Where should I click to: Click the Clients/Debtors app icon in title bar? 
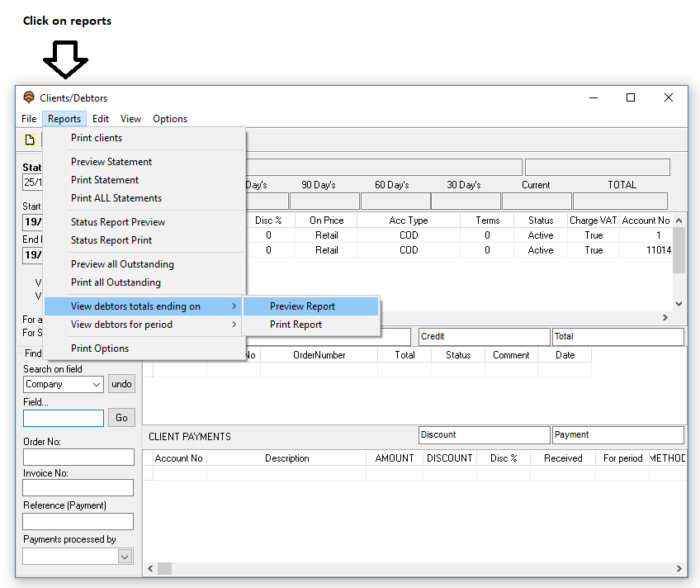click(x=29, y=97)
